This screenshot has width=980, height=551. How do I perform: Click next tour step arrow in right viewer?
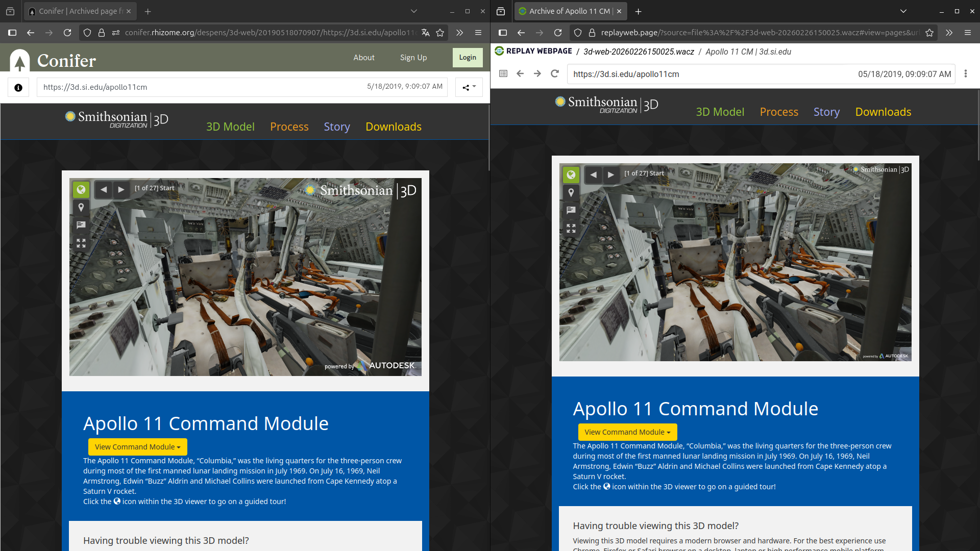pos(610,174)
